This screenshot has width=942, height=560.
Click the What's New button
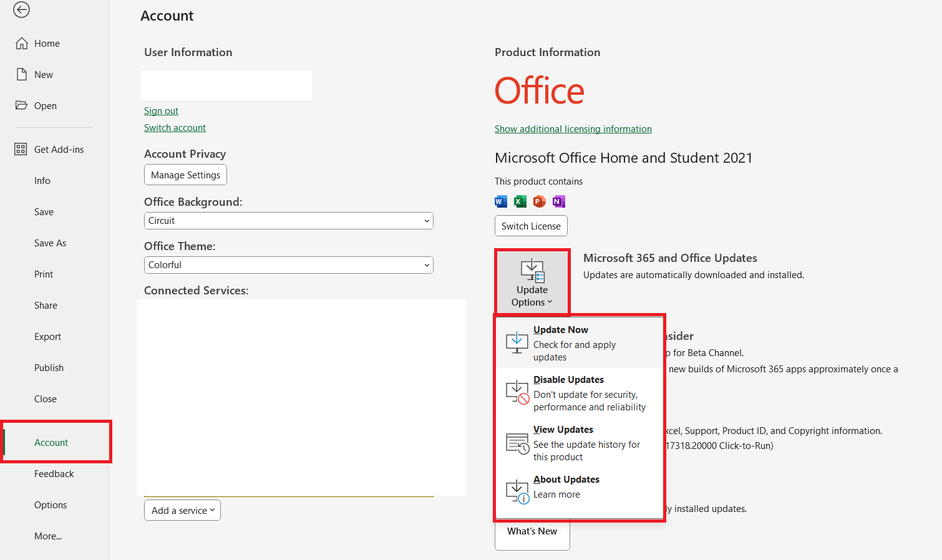(x=532, y=533)
